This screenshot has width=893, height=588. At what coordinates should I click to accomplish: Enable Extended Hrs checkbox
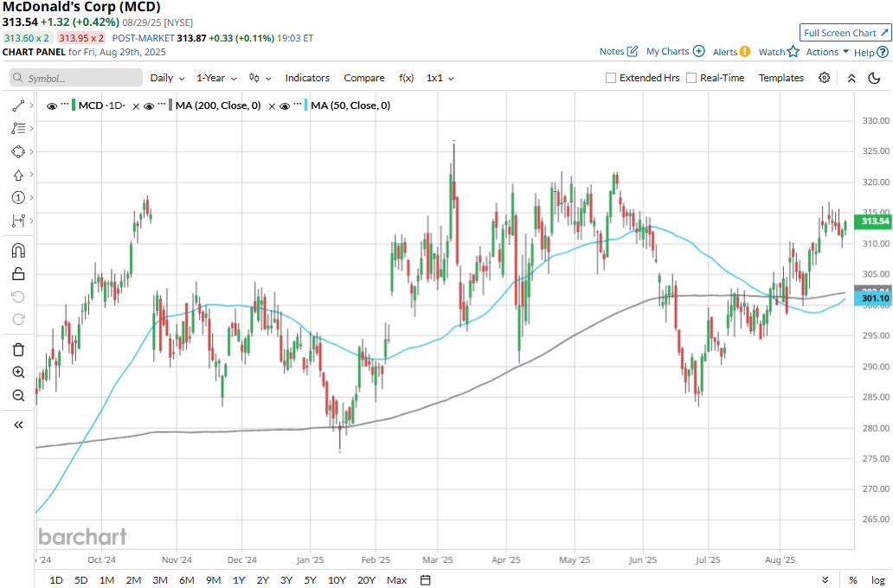click(611, 78)
